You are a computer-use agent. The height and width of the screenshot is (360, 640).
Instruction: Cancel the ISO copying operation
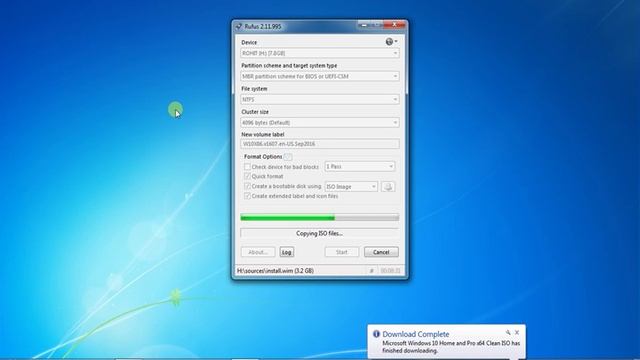381,252
